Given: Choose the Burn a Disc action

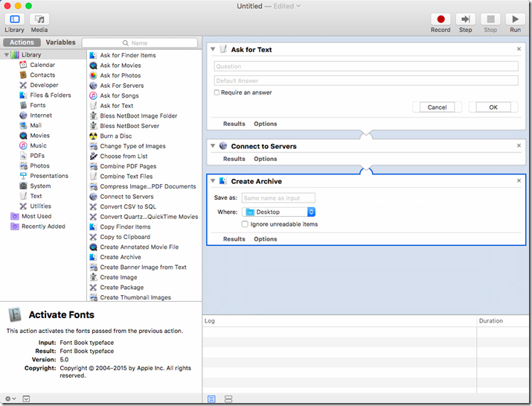Looking at the screenshot, I should (117, 136).
